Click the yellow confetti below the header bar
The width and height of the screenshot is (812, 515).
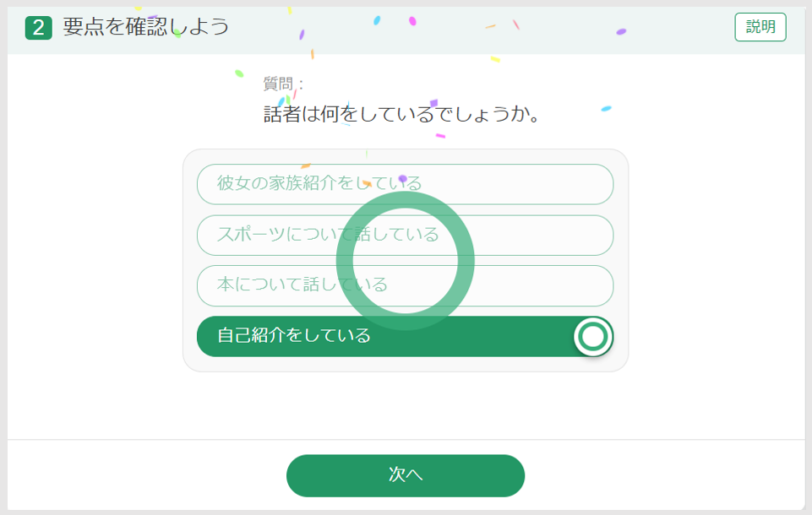click(x=495, y=60)
